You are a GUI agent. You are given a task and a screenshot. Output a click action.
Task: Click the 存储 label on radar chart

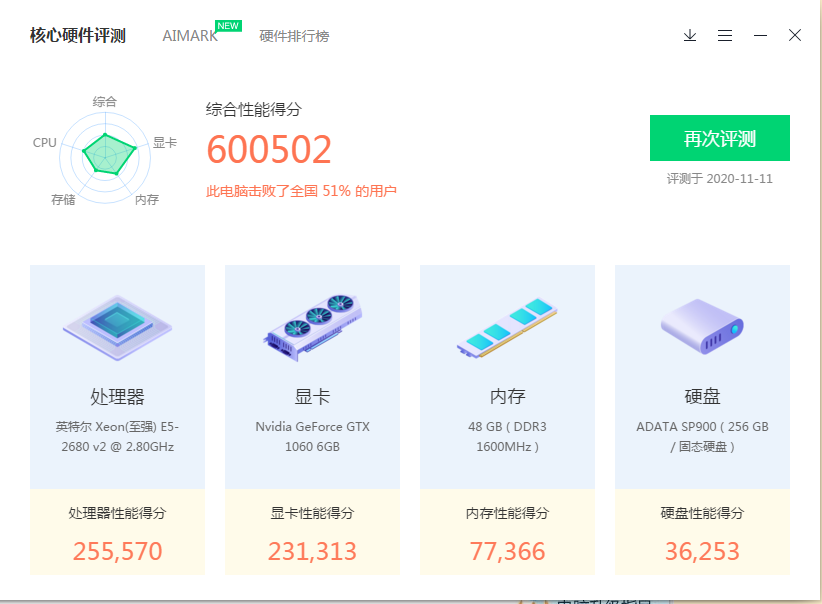pyautogui.click(x=63, y=200)
